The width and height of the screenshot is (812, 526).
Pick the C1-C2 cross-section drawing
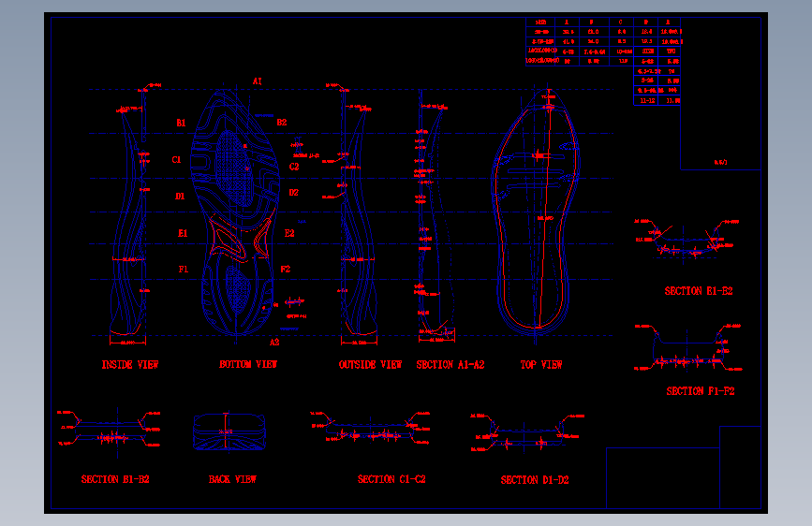370,429
